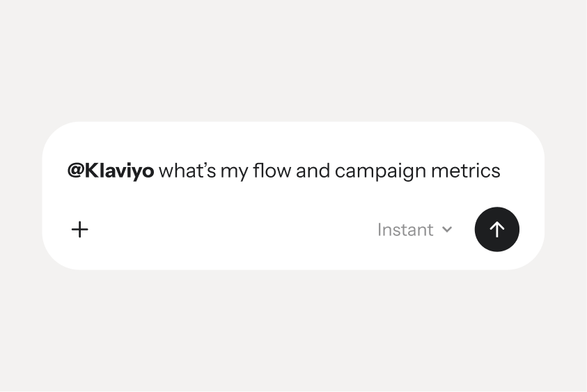Click inside the prompt text field
This screenshot has width=587, height=392.
point(284,171)
